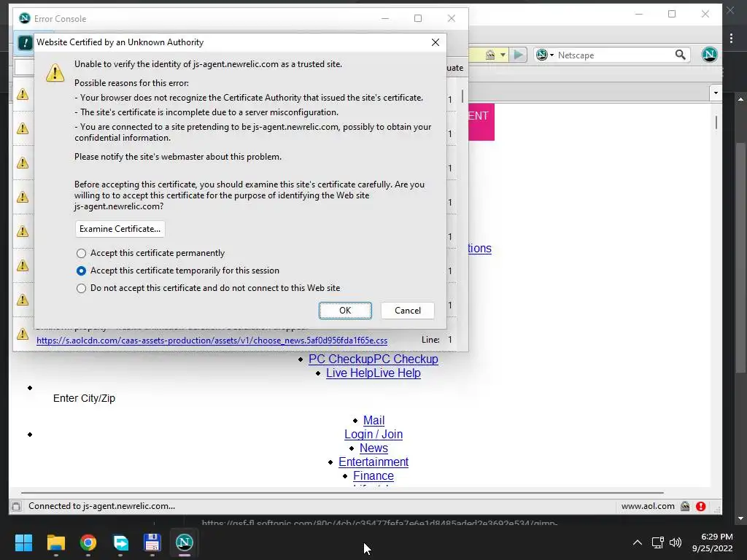
Task: Click the search magnifier in Netscape search box
Action: click(x=681, y=55)
